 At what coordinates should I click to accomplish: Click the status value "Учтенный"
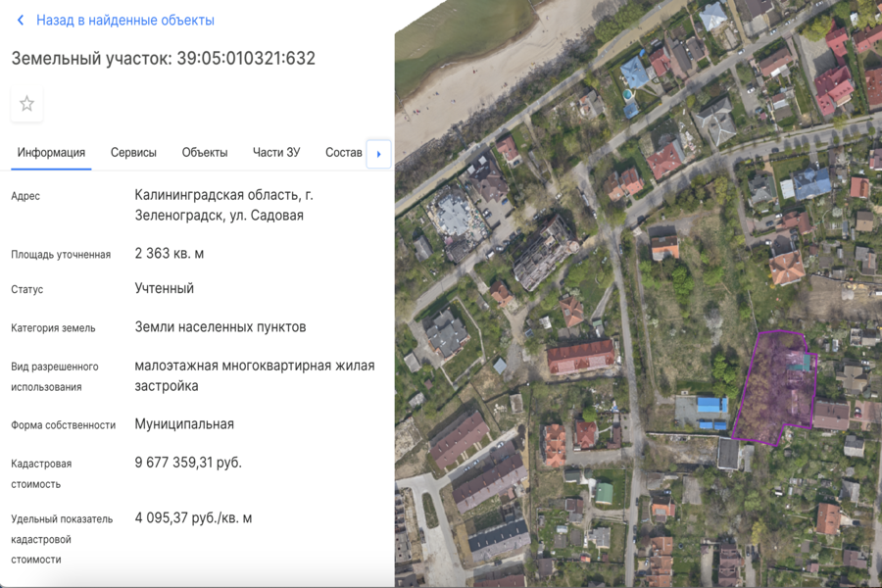tap(165, 289)
